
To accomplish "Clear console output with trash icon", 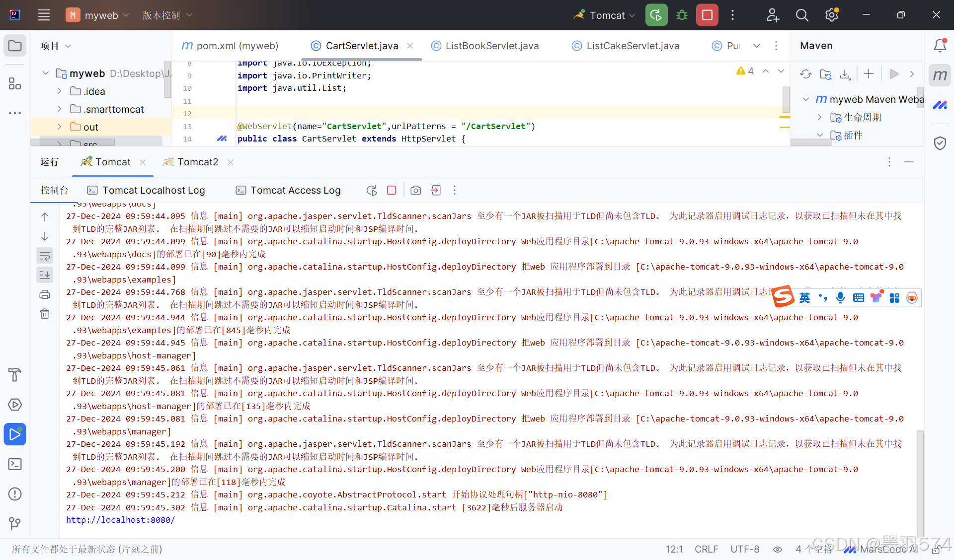I will (x=45, y=314).
